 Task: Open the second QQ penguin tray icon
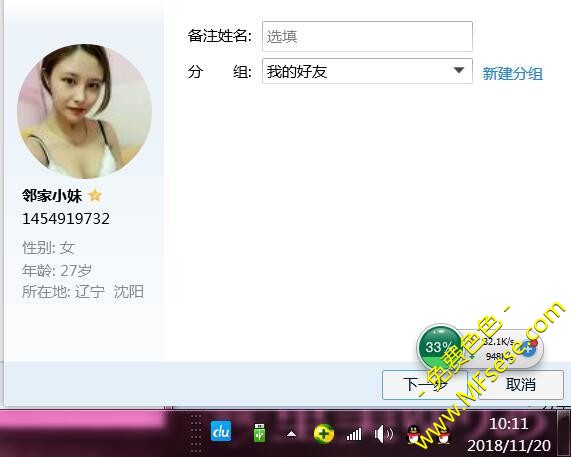[443, 434]
